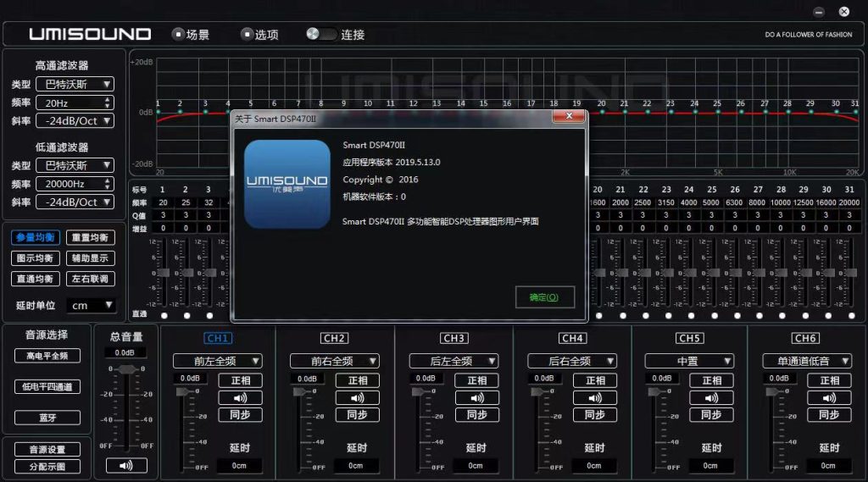Mute the CH1 channel speaker icon
The width and height of the screenshot is (868, 482).
(240, 398)
